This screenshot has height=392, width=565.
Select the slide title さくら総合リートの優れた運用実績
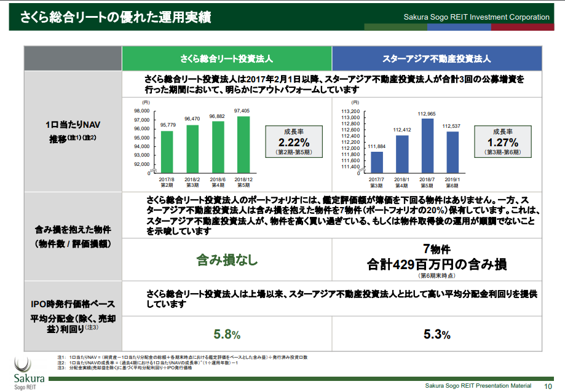pos(116,17)
